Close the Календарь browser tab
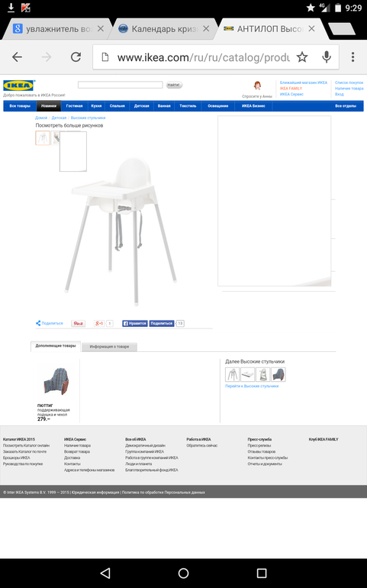The width and height of the screenshot is (367, 588). point(206,29)
